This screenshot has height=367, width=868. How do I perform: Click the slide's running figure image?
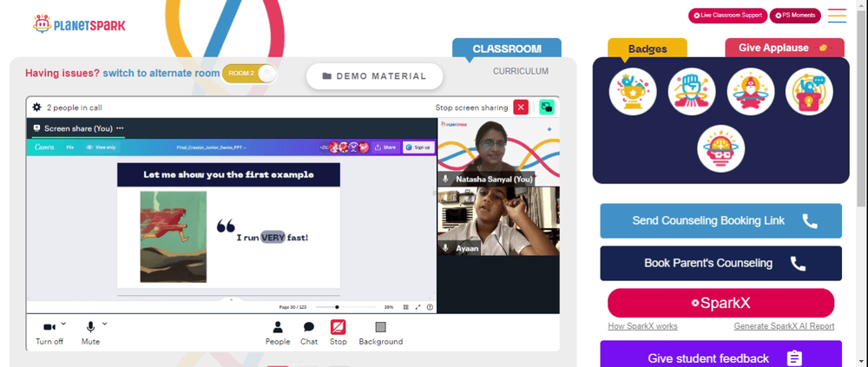pos(174,237)
